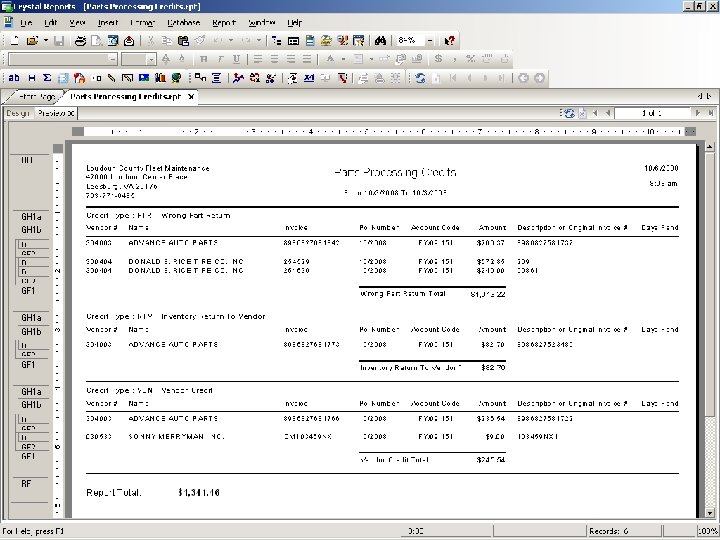Toggle Align Left formatting
Image resolution: width=720 pixels, height=540 pixels.
click(258, 59)
